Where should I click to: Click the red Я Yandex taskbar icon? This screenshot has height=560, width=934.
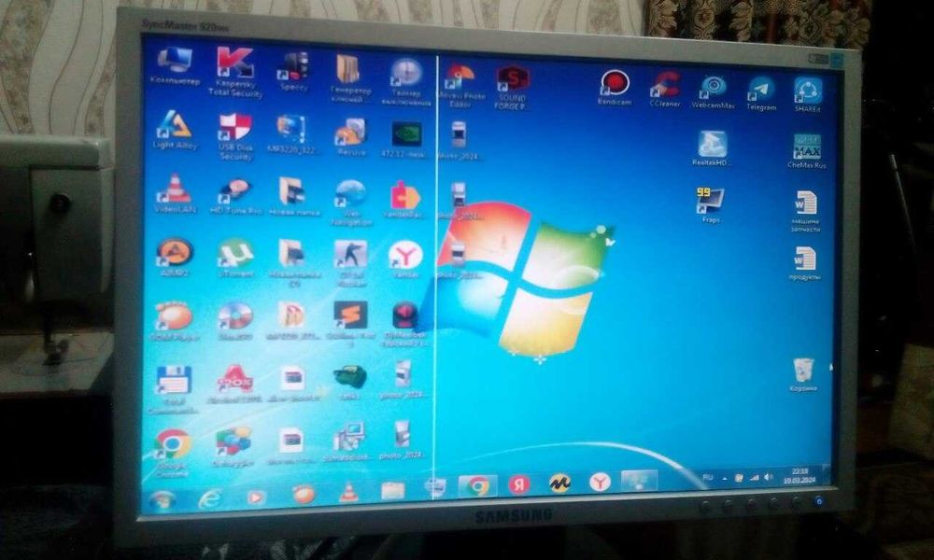point(518,484)
